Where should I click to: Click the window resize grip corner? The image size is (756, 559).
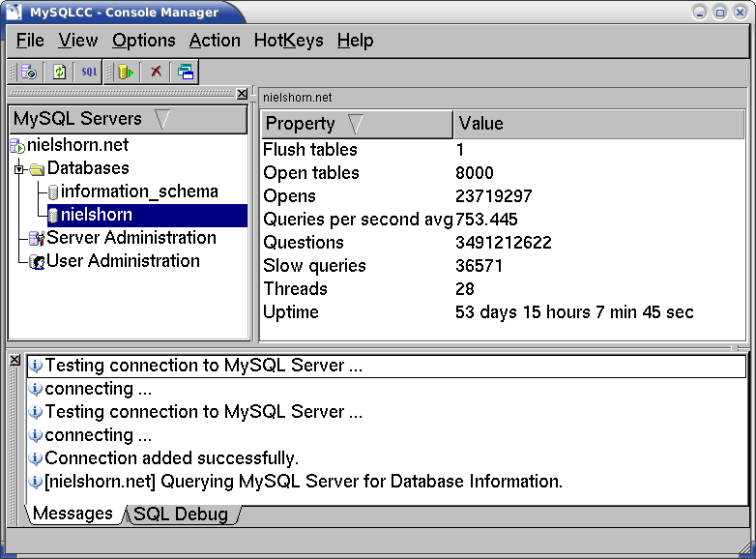click(x=746, y=546)
